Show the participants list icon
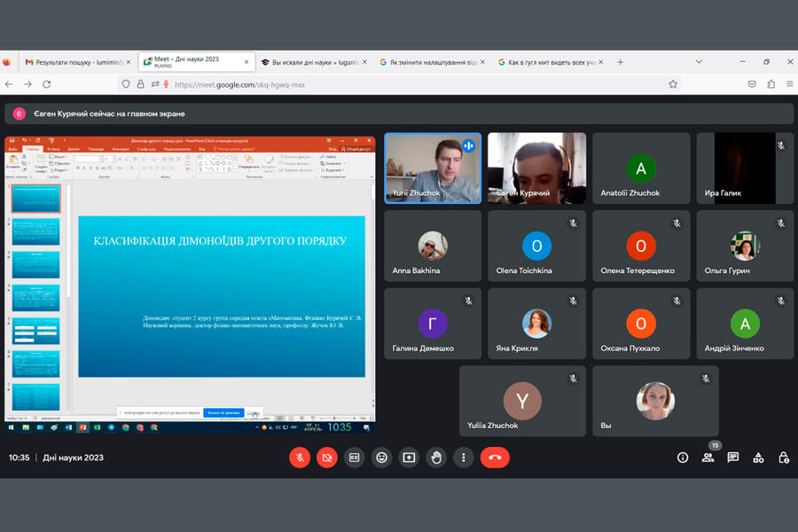This screenshot has width=798, height=532. pyautogui.click(x=708, y=458)
